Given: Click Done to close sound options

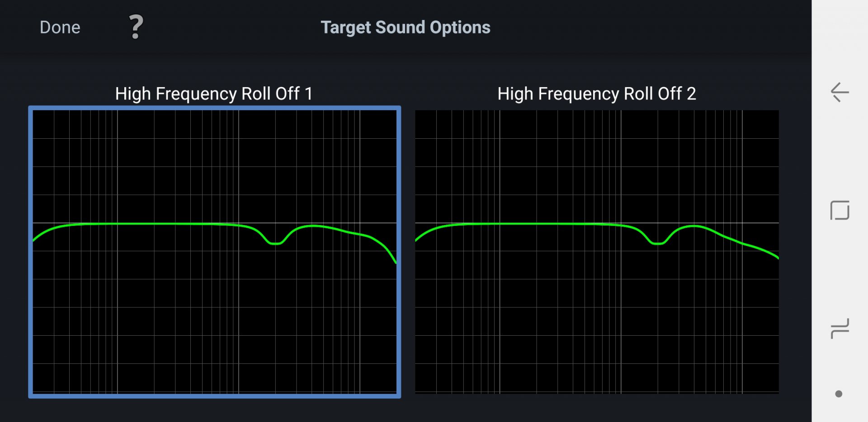Looking at the screenshot, I should click(60, 28).
